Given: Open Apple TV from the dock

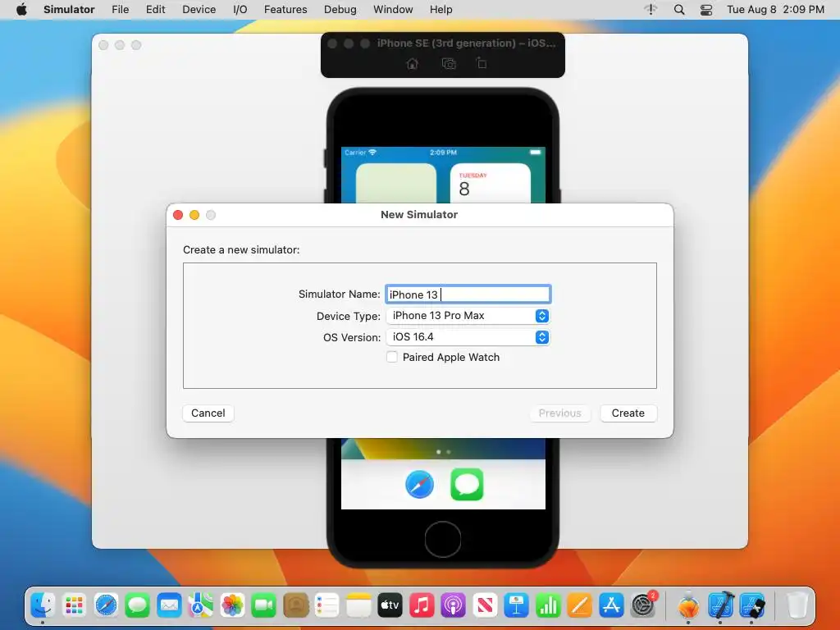Looking at the screenshot, I should point(390,606).
